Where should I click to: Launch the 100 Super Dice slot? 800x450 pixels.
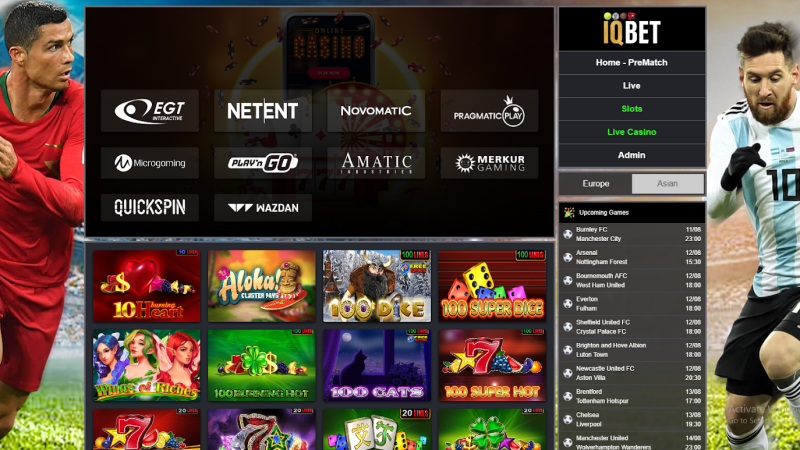[492, 286]
